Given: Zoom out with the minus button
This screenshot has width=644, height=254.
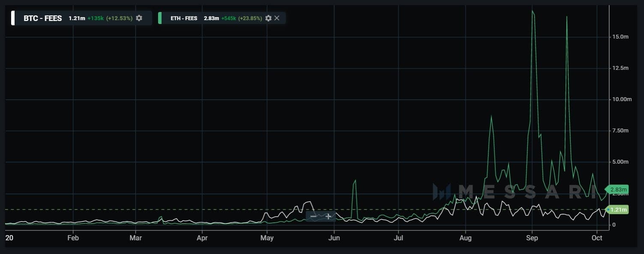Looking at the screenshot, I should (x=314, y=216).
